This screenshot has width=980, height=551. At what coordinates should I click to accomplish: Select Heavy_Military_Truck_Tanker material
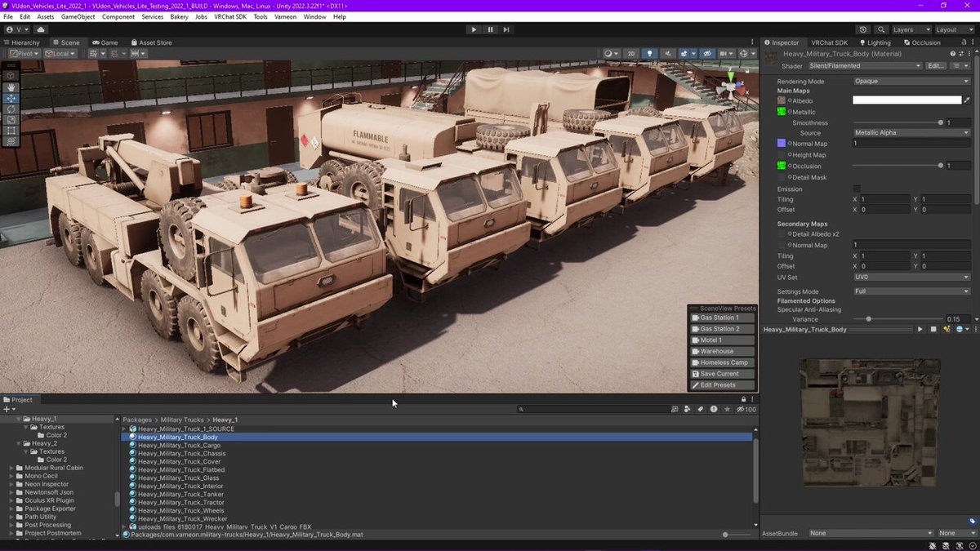click(180, 494)
